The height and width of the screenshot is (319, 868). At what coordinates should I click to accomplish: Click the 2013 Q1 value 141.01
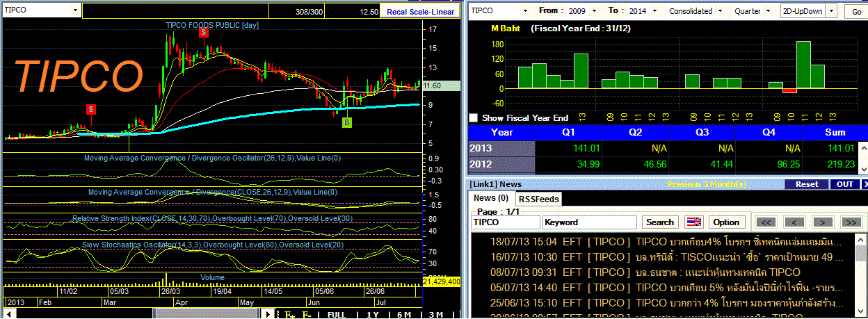point(587,148)
